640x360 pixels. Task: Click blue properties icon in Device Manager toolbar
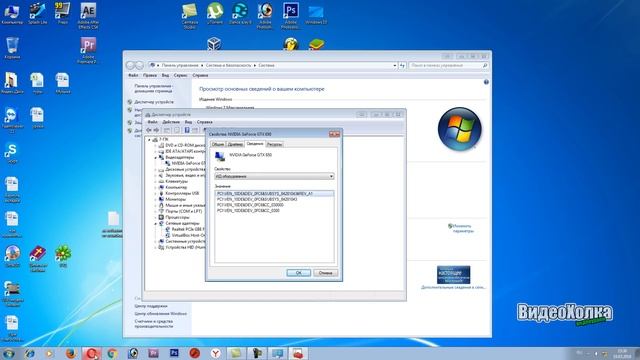coord(187,130)
